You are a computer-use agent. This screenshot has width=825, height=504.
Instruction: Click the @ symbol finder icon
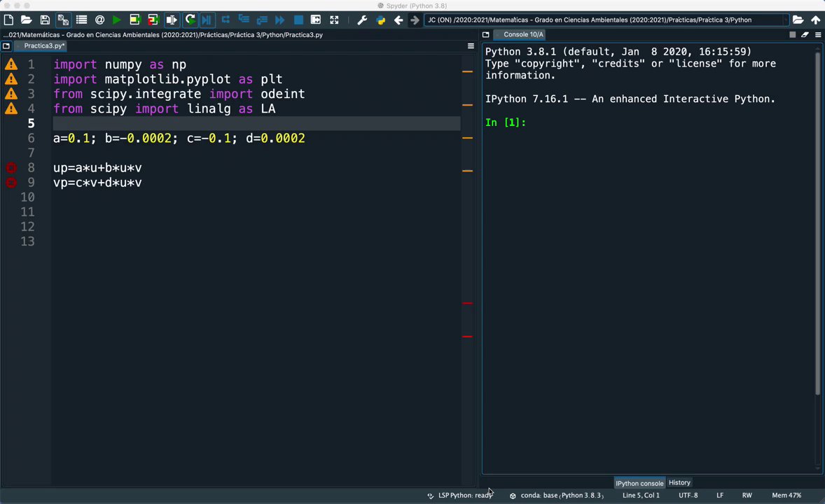coord(99,20)
